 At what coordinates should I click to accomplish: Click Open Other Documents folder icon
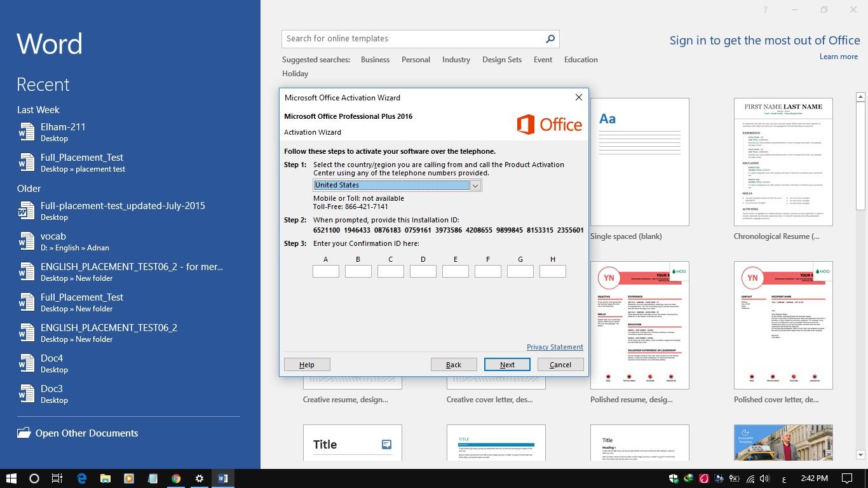[x=24, y=433]
